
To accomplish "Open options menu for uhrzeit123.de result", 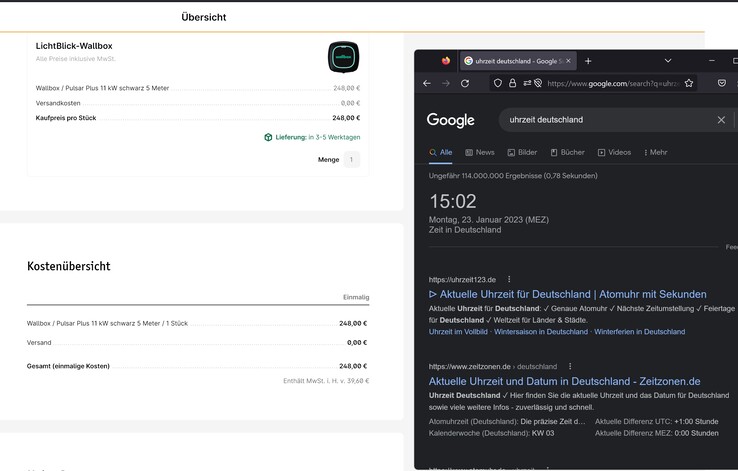I will 509,279.
